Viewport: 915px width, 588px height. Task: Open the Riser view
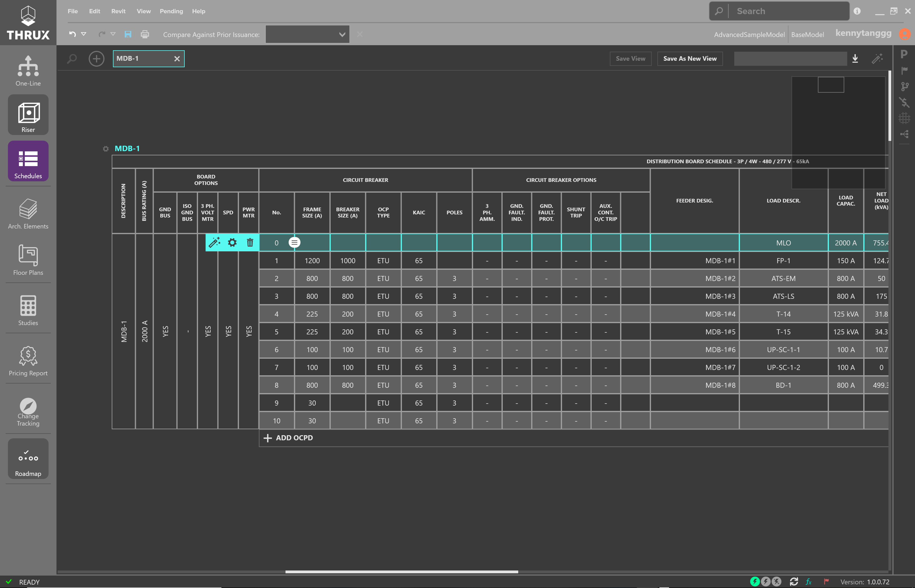click(x=28, y=115)
